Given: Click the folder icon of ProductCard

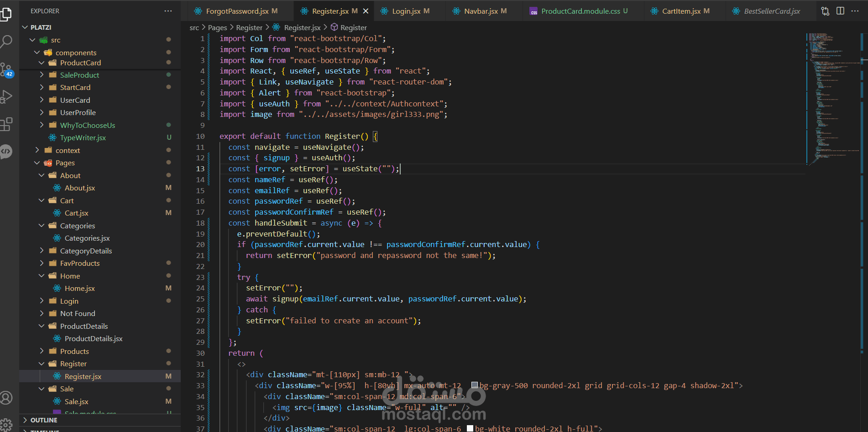Looking at the screenshot, I should [x=52, y=63].
